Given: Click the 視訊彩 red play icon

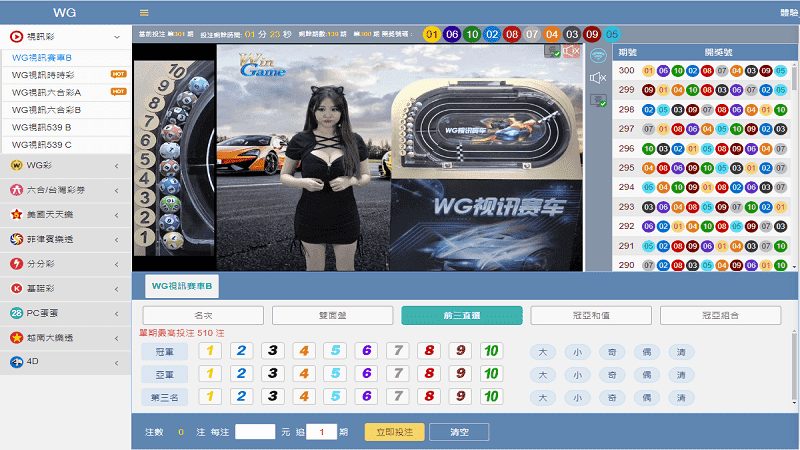Looking at the screenshot, I should click(16, 35).
